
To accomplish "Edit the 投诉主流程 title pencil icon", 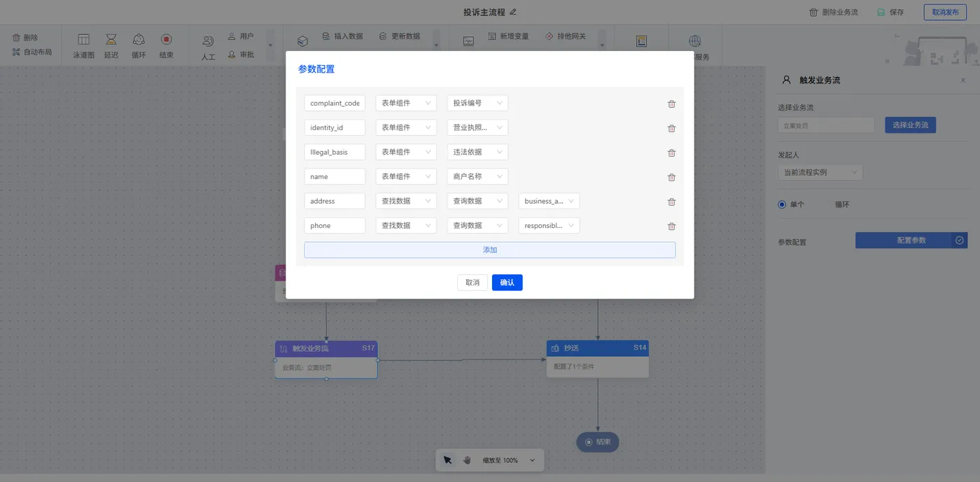I will pyautogui.click(x=513, y=12).
